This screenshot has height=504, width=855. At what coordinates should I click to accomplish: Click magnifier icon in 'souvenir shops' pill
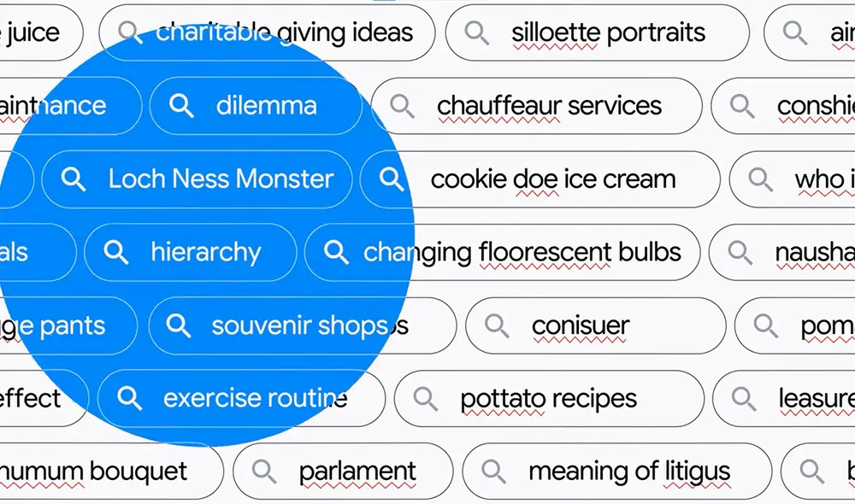[x=178, y=325]
